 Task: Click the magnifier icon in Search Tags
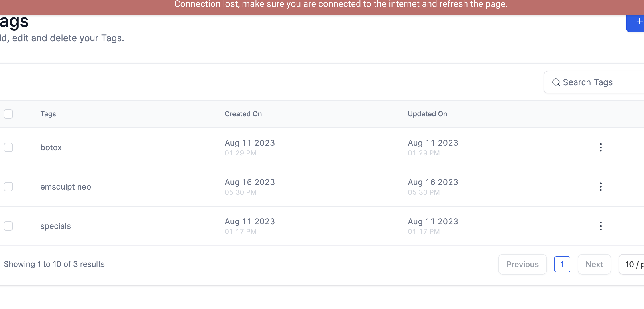(556, 82)
